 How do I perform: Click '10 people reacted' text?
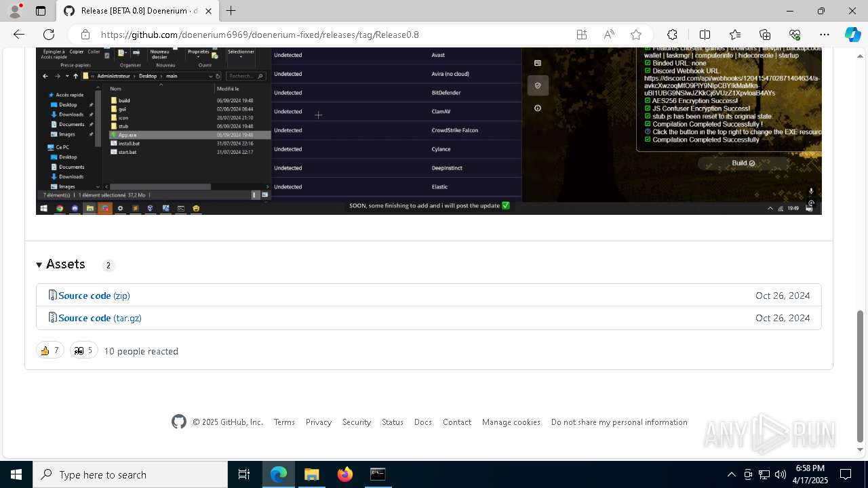click(x=141, y=351)
